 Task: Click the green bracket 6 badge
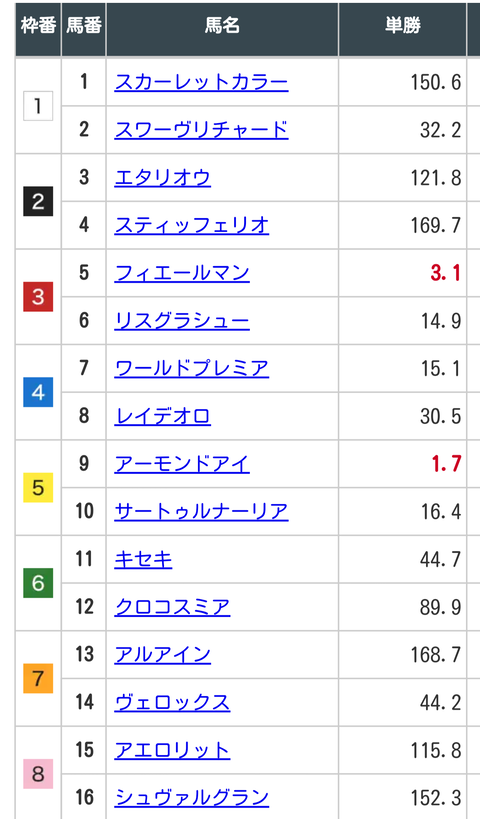tap(38, 583)
